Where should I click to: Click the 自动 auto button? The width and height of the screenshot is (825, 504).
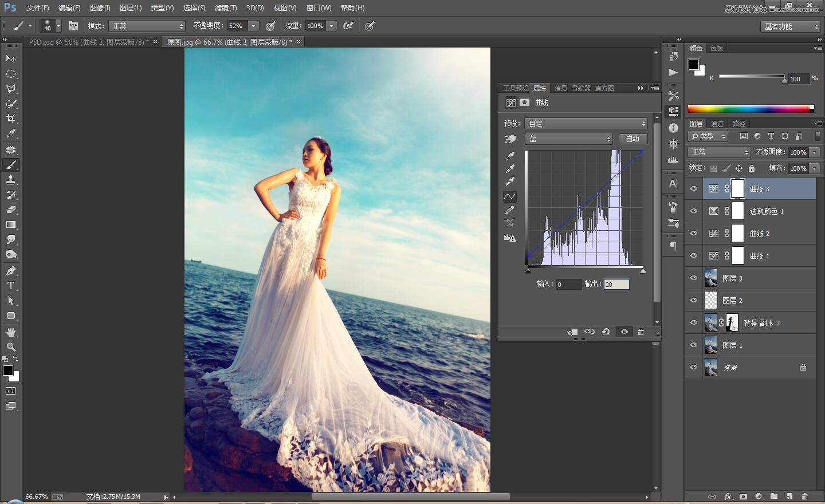click(x=632, y=139)
